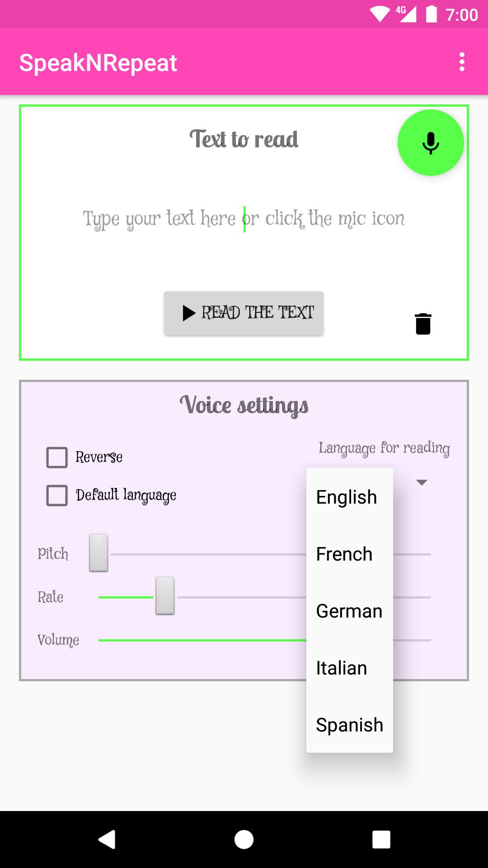Open the three-dot overflow menu
488x868 pixels.
click(461, 62)
